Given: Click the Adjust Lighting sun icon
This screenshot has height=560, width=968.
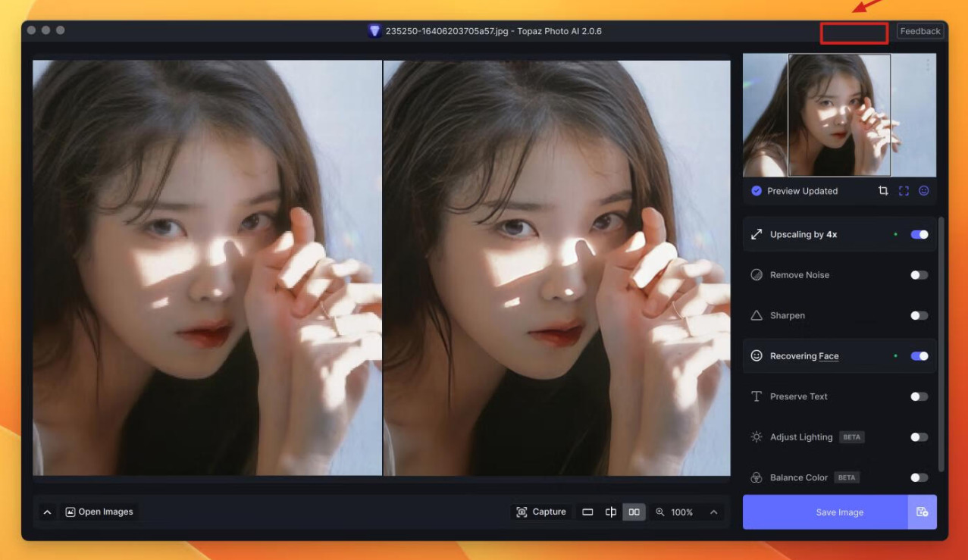Looking at the screenshot, I should (757, 437).
